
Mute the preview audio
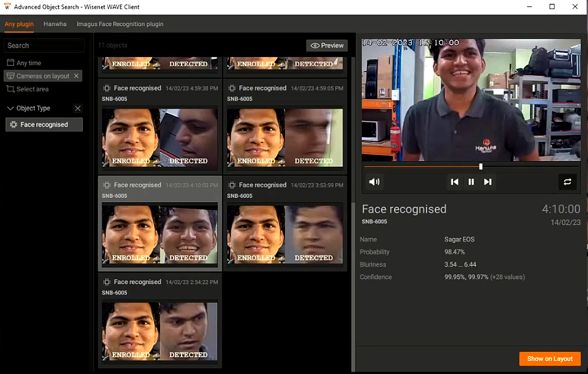pos(374,182)
